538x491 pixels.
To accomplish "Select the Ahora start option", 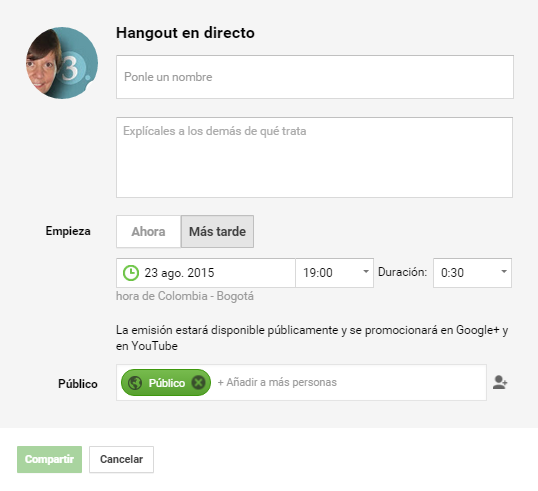I will [148, 232].
